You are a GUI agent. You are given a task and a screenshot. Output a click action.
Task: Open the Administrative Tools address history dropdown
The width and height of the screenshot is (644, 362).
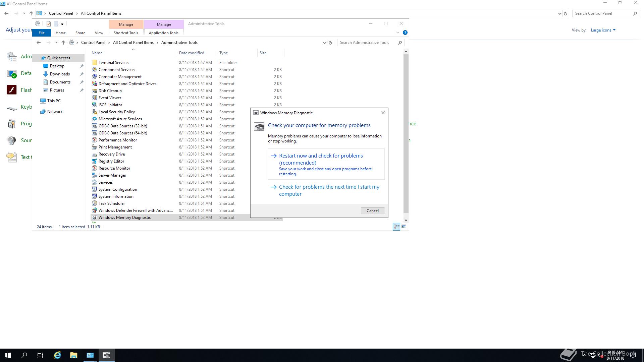click(x=324, y=43)
